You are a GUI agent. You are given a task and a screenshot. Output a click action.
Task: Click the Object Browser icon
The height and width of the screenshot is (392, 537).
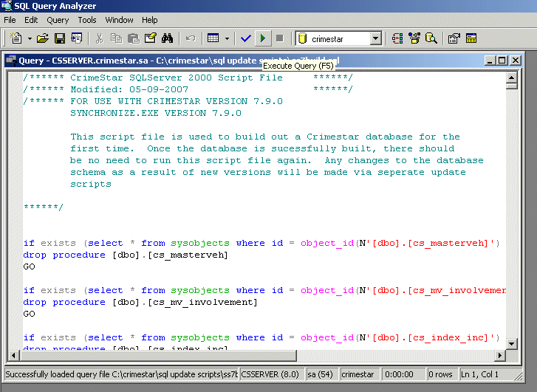click(414, 38)
